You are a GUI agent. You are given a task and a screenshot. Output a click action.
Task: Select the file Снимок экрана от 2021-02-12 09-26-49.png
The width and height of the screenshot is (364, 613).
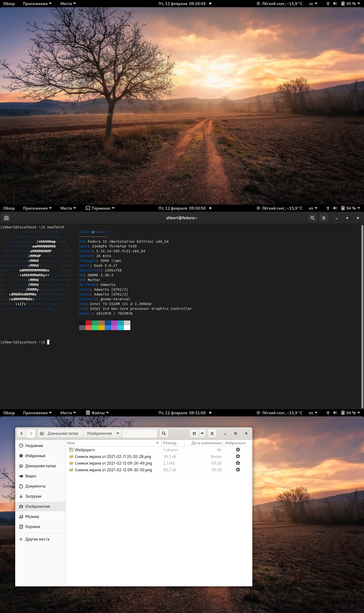pyautogui.click(x=159, y=463)
